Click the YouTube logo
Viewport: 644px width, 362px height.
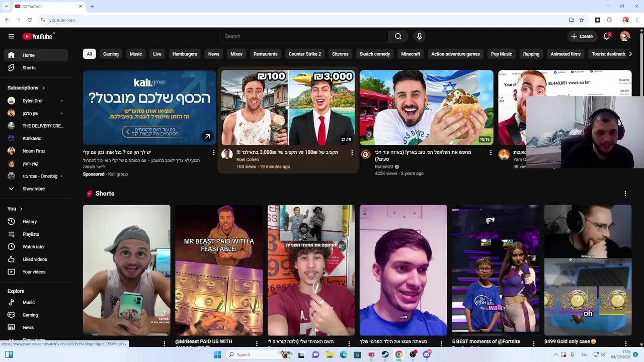[x=38, y=36]
